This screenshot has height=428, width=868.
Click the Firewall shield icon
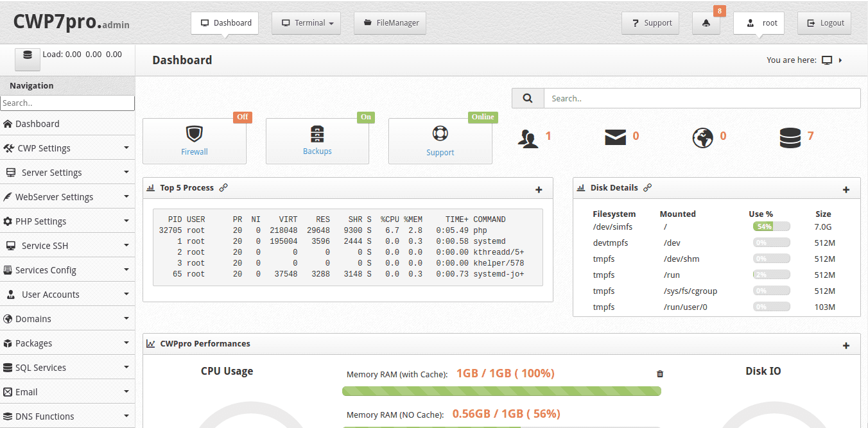click(195, 133)
